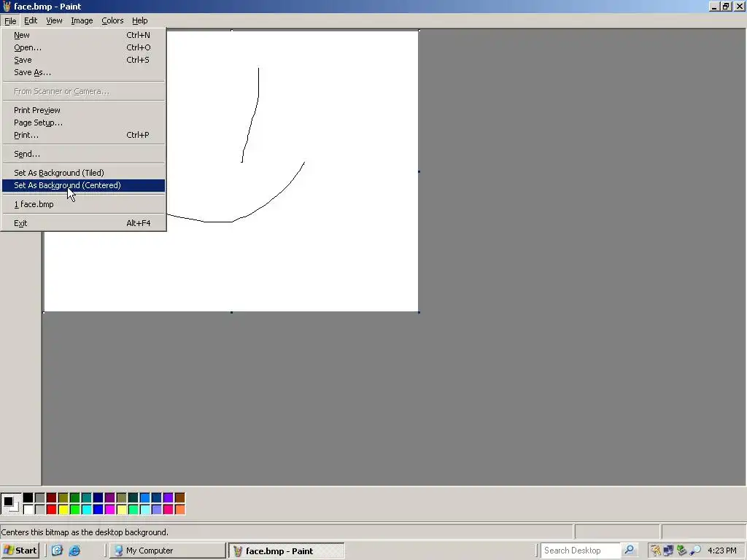Open the Colors menu

pos(112,20)
